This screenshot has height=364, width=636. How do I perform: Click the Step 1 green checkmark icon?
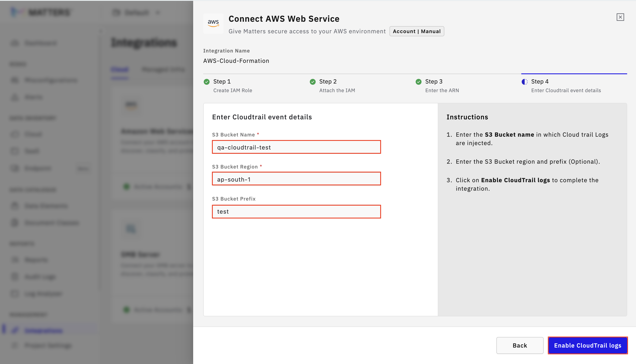click(x=207, y=82)
